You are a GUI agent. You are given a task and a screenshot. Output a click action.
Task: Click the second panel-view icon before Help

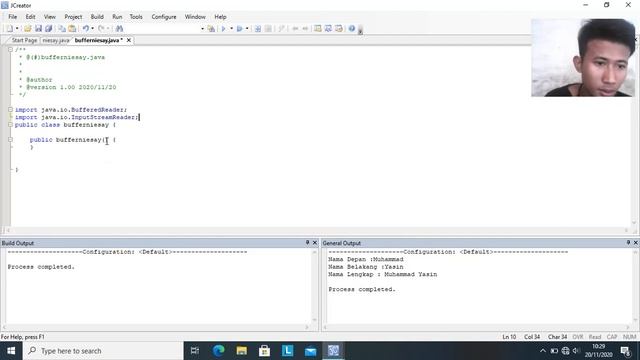(328, 29)
